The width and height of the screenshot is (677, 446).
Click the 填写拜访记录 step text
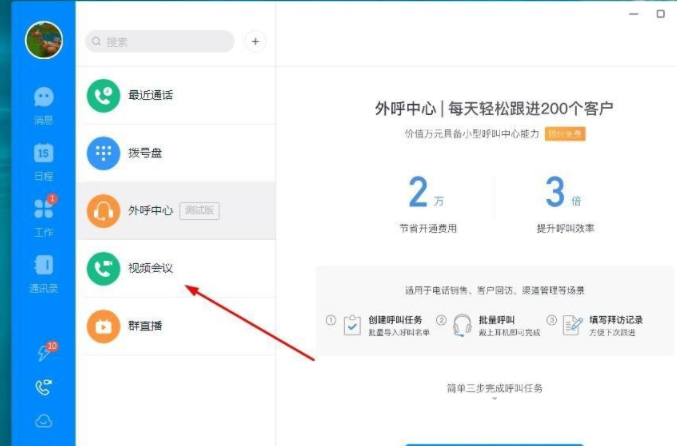pos(616,320)
